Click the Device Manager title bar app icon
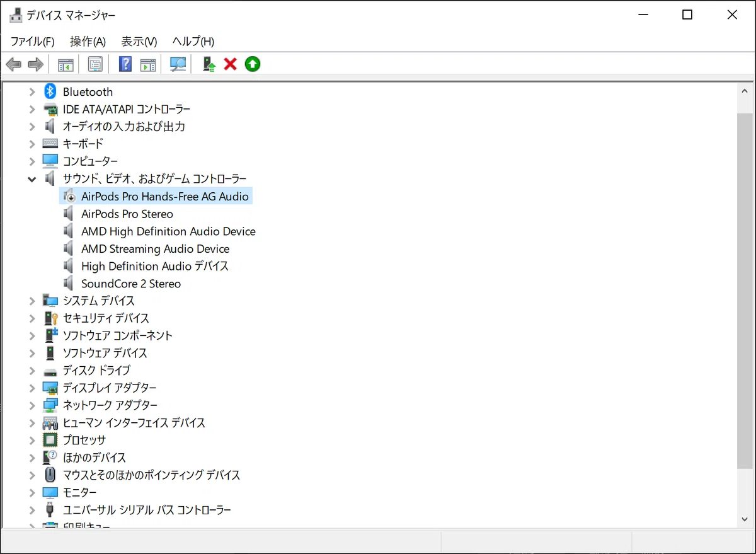 [16, 15]
